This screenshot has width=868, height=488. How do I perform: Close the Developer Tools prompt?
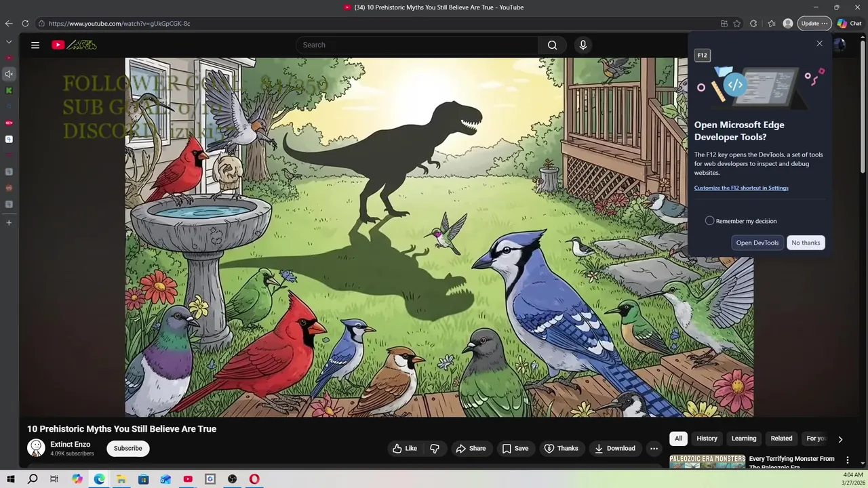(819, 43)
